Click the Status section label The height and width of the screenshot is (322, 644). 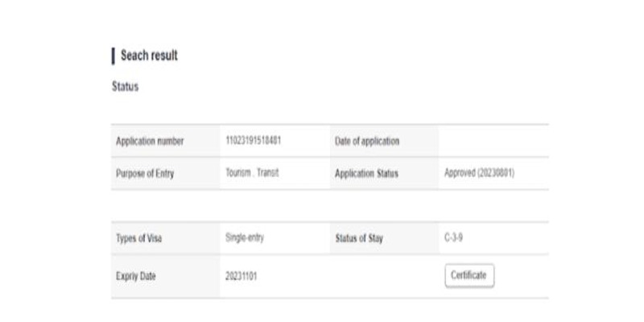click(x=125, y=87)
